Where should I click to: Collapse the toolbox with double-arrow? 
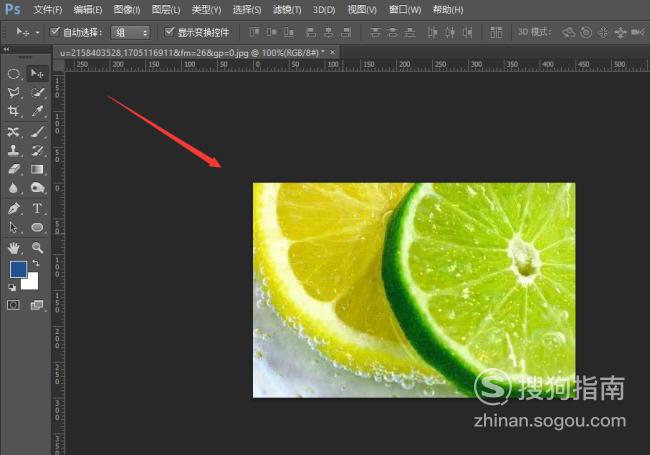[6, 49]
